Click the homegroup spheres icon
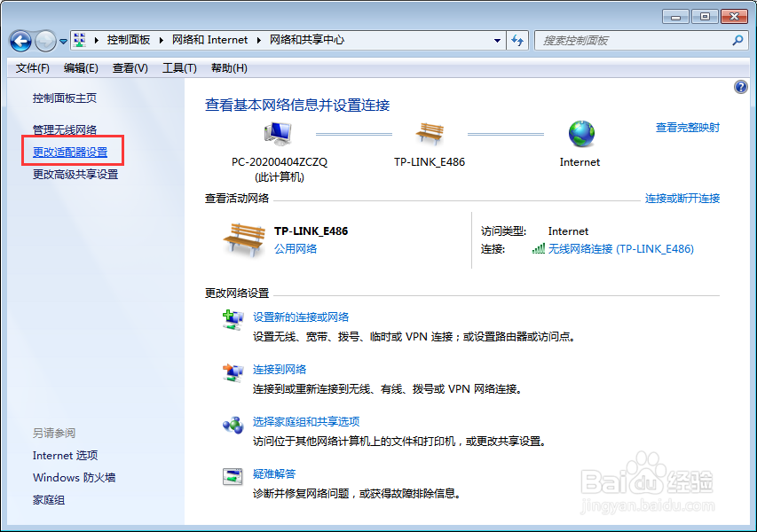 [233, 425]
